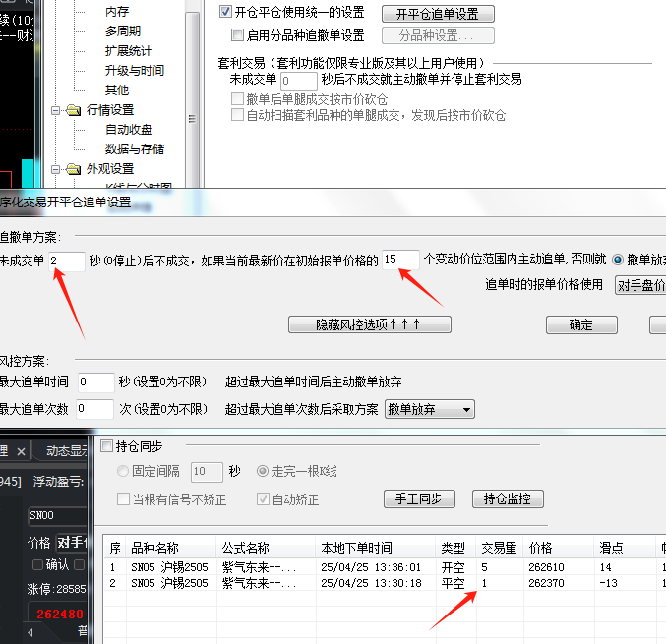The image size is (666, 644).
Task: Uncheck 开仓平仓使用统一的设置 checkbox
Action: point(225,12)
